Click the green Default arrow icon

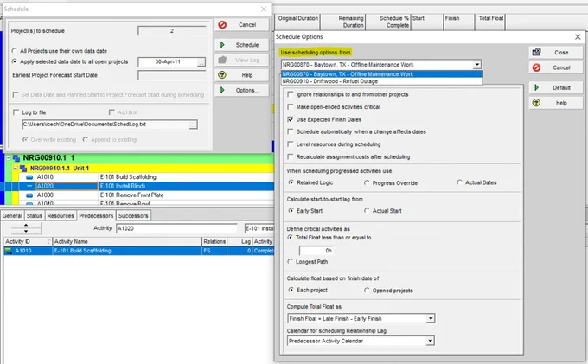tap(537, 87)
